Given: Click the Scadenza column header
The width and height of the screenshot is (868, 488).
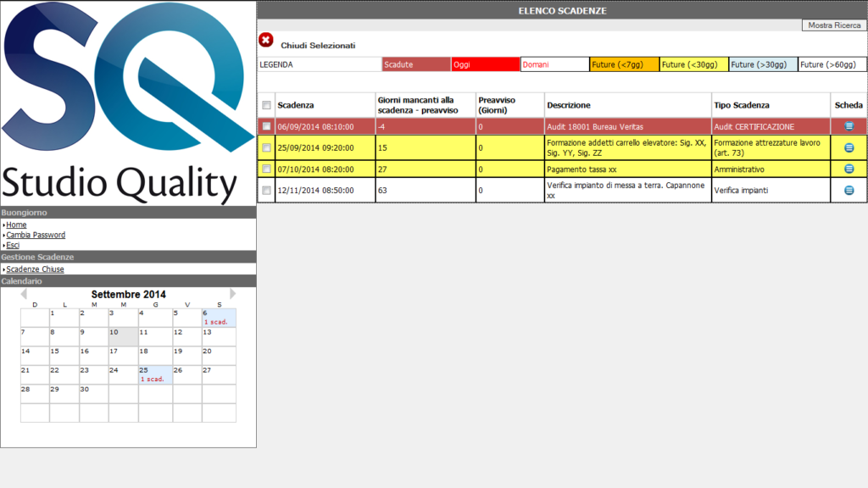Looking at the screenshot, I should pos(325,105).
